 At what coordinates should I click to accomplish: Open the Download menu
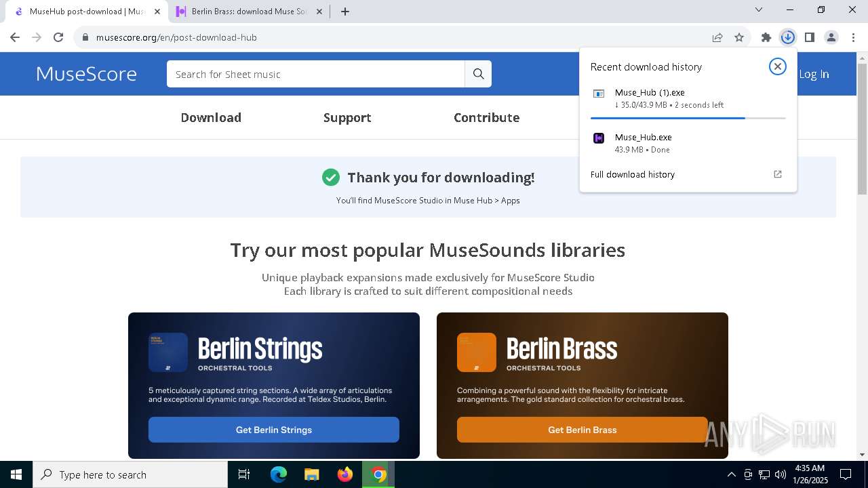click(x=211, y=117)
